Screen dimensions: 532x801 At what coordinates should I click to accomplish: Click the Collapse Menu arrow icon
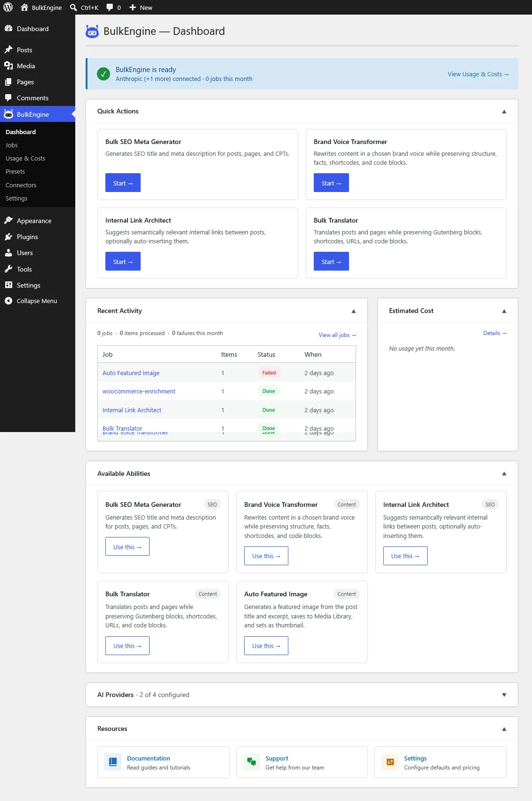pos(8,301)
